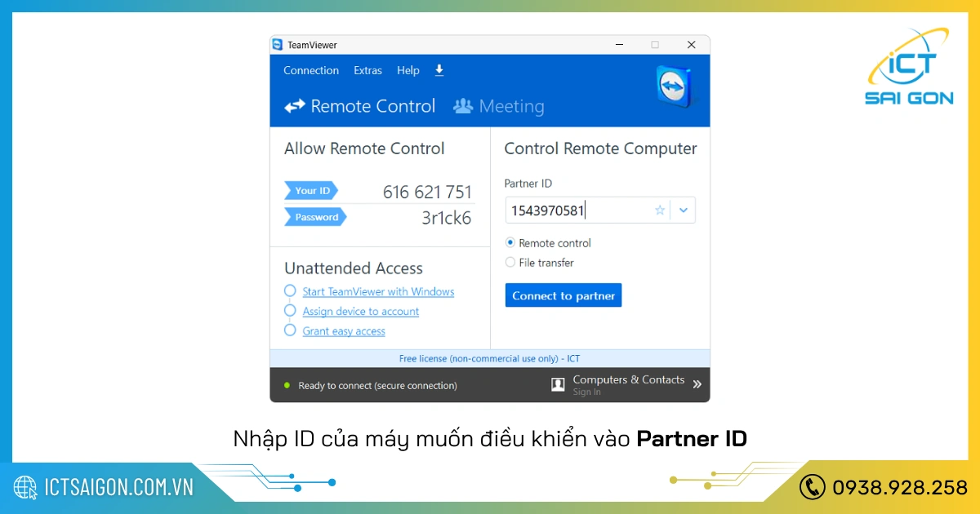The image size is (980, 514).
Task: Add partner ID to favorites star
Action: [660, 210]
